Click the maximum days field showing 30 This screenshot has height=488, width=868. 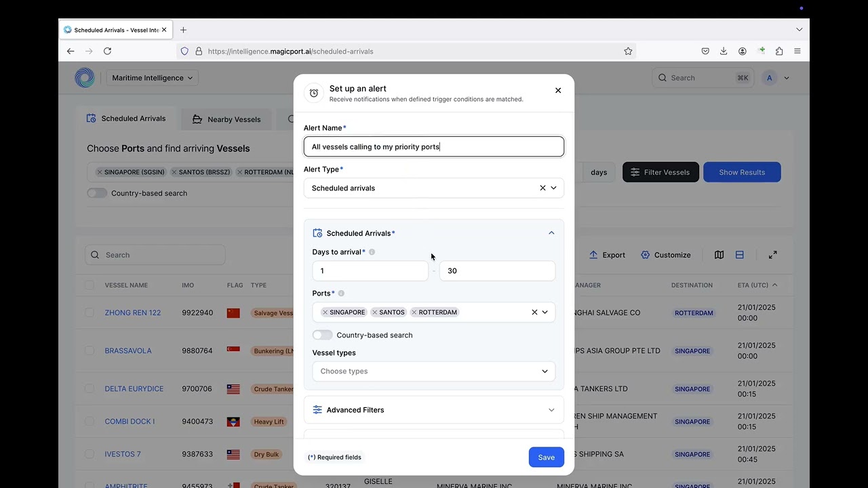pos(497,270)
